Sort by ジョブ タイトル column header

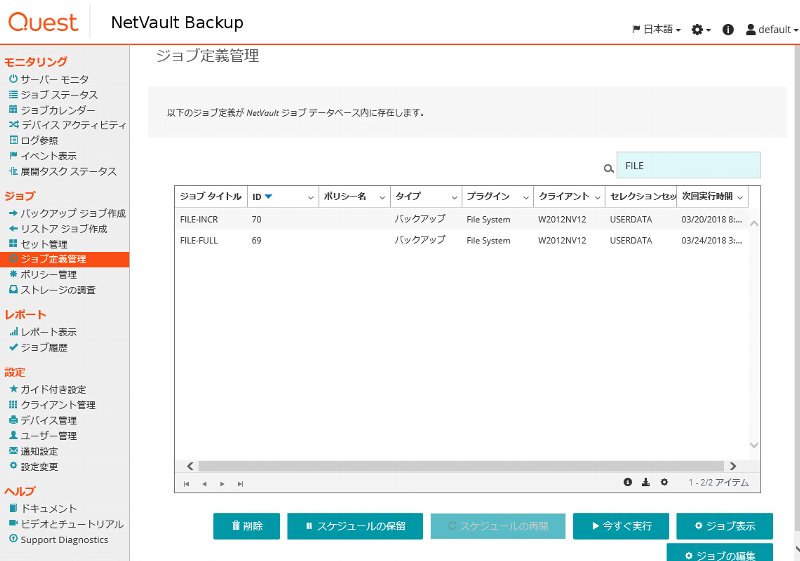point(211,196)
